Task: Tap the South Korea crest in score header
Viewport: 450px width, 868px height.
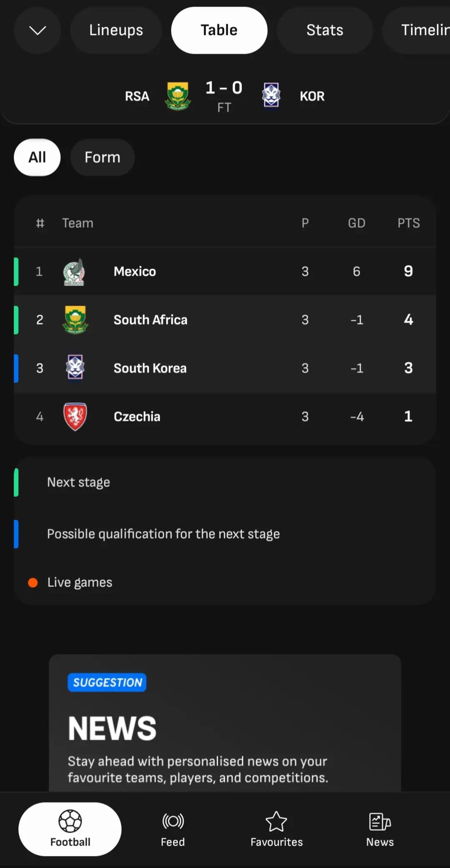Action: click(x=271, y=95)
